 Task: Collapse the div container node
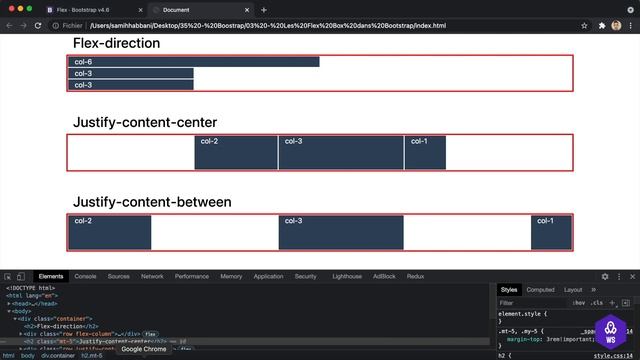click(15, 319)
